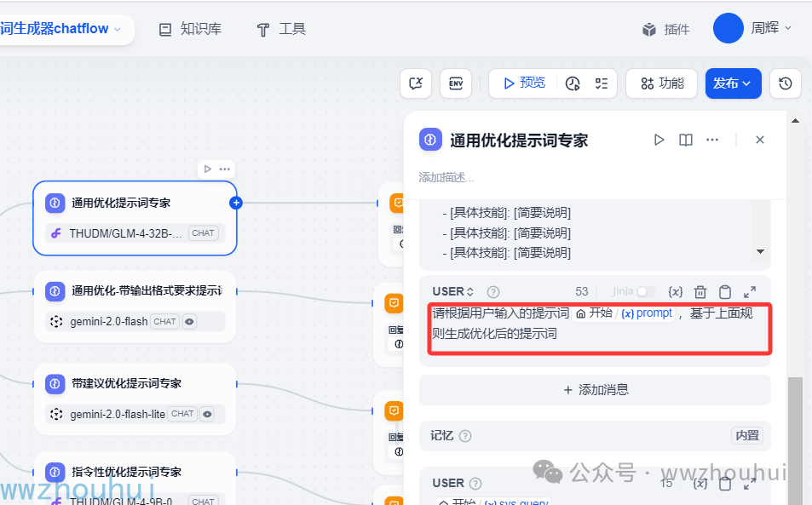Open the more options ellipsis in panel header

point(712,140)
